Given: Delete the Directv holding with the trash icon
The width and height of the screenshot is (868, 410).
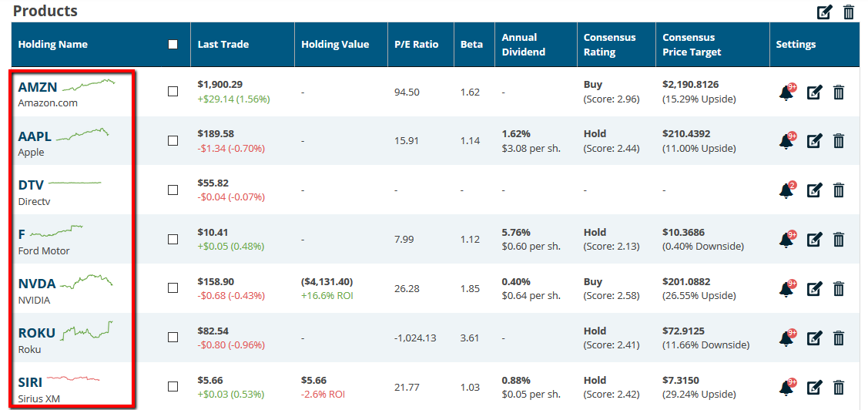Looking at the screenshot, I should pos(839,190).
